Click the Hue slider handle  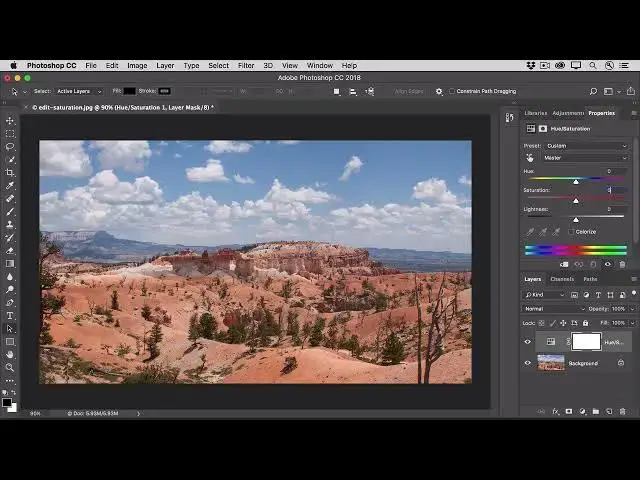(x=576, y=182)
